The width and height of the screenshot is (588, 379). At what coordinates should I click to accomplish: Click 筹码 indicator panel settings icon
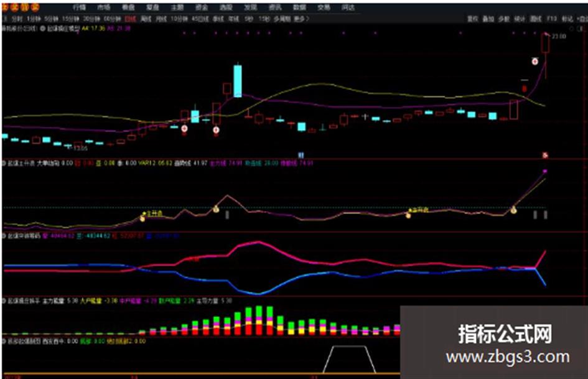coord(4,236)
